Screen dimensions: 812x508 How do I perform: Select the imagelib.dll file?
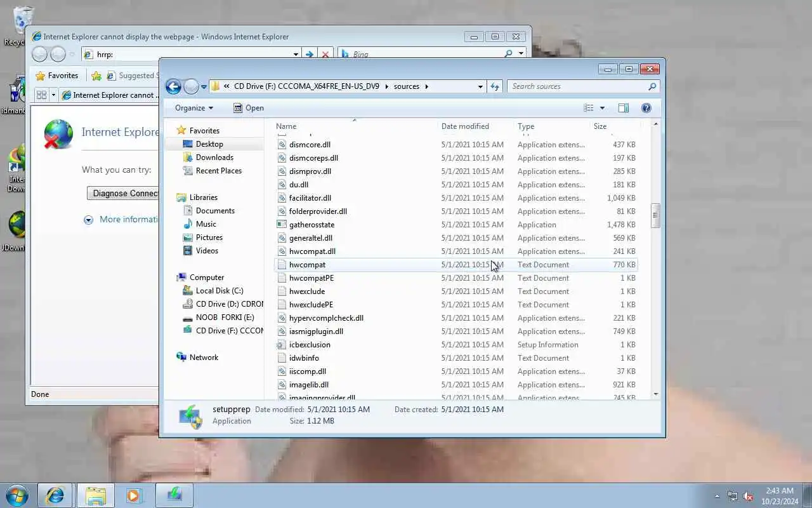tap(309, 385)
